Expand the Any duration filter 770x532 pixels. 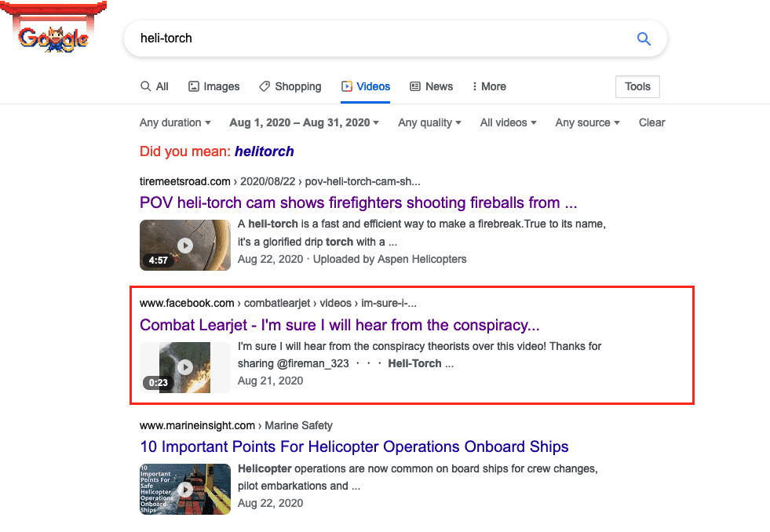point(175,122)
